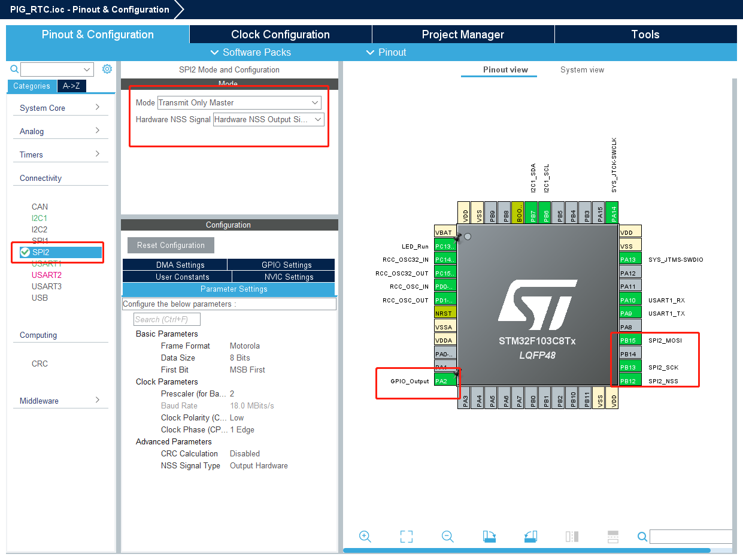This screenshot has height=560, width=743.
Task: Select pin PA2 on the chip
Action: 445,380
